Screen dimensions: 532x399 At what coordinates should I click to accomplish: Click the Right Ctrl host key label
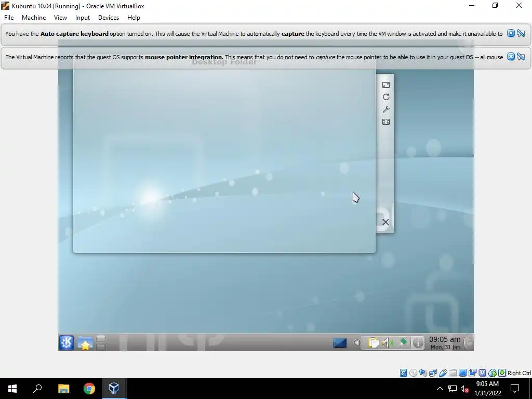(x=519, y=373)
